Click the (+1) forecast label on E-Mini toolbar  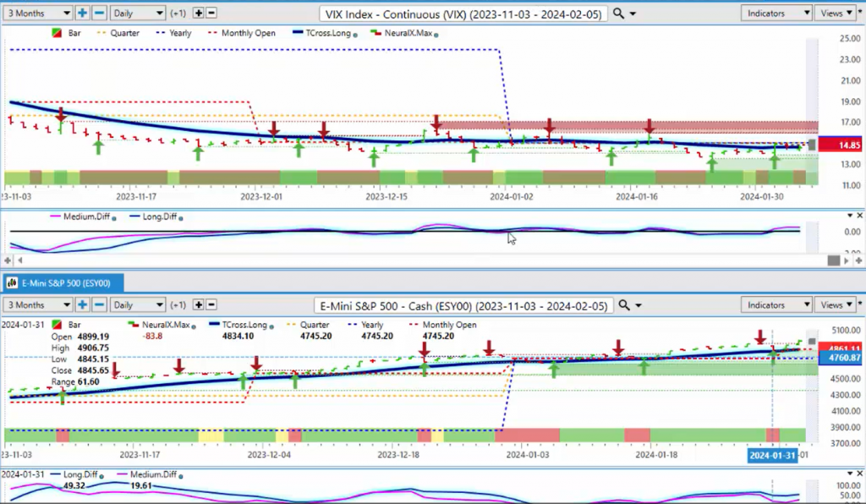[x=178, y=304]
